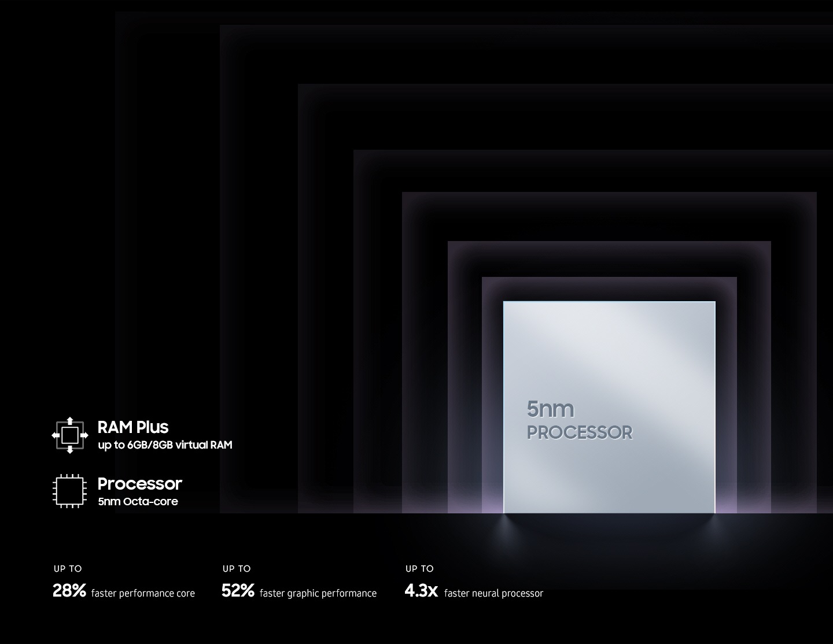This screenshot has height=644, width=833.
Task: Open the RAM Plus menu entry
Action: 133,428
